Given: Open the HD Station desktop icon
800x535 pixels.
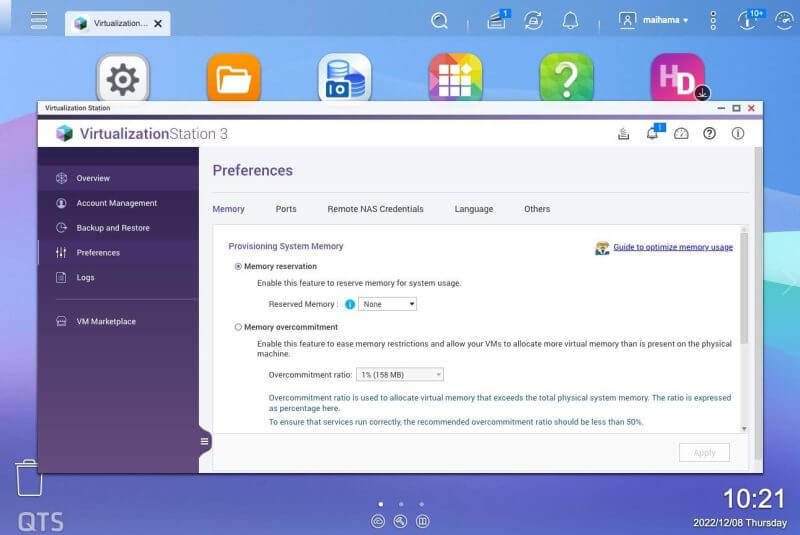Looking at the screenshot, I should [x=678, y=78].
